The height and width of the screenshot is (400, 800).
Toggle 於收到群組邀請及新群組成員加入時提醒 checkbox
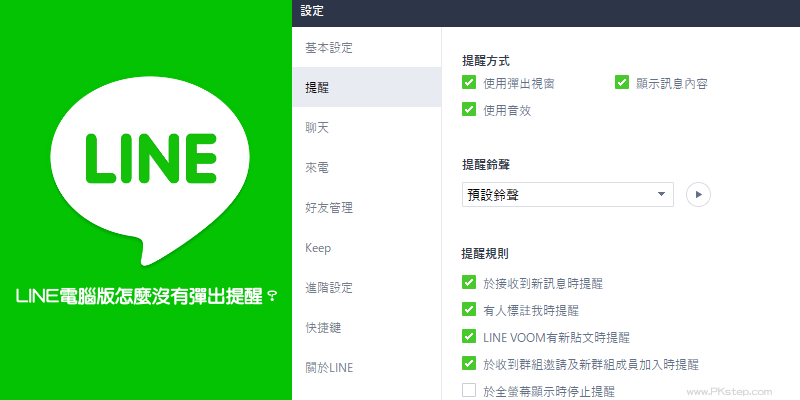coord(468,363)
